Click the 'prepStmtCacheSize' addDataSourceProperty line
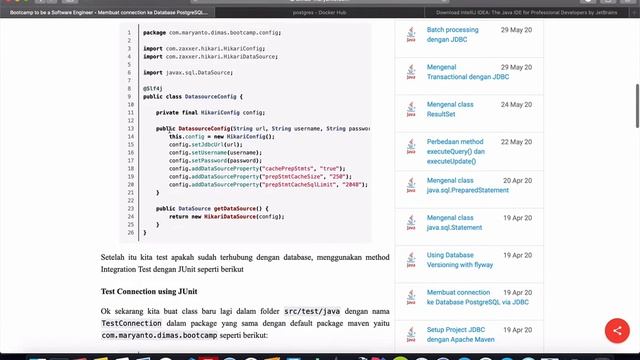This screenshot has height=360, width=640. tap(260, 177)
